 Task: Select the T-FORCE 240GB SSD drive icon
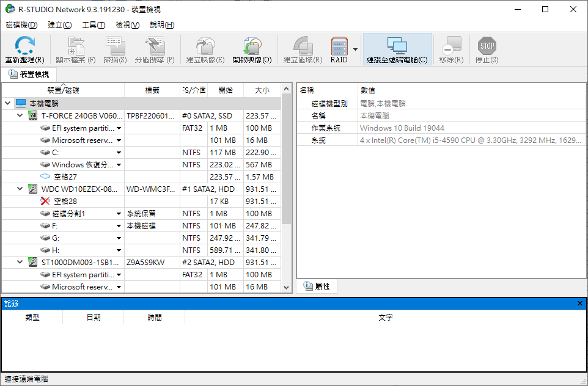33,116
